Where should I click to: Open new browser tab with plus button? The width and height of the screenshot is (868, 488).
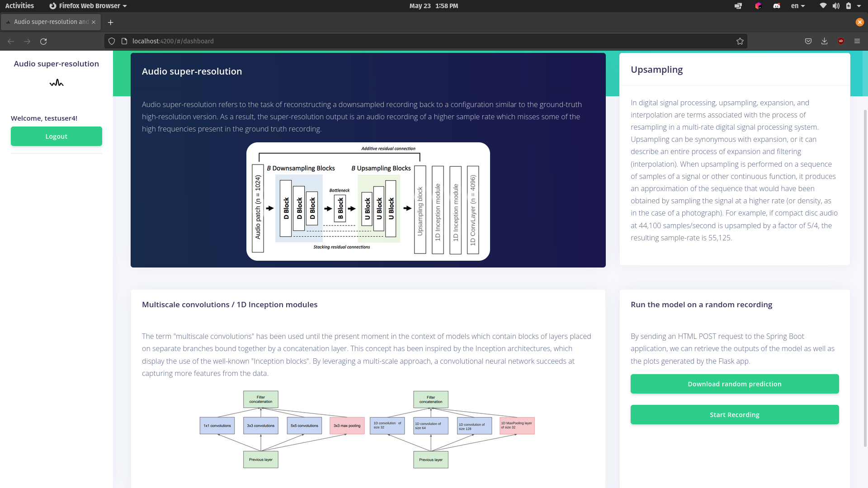coord(110,21)
